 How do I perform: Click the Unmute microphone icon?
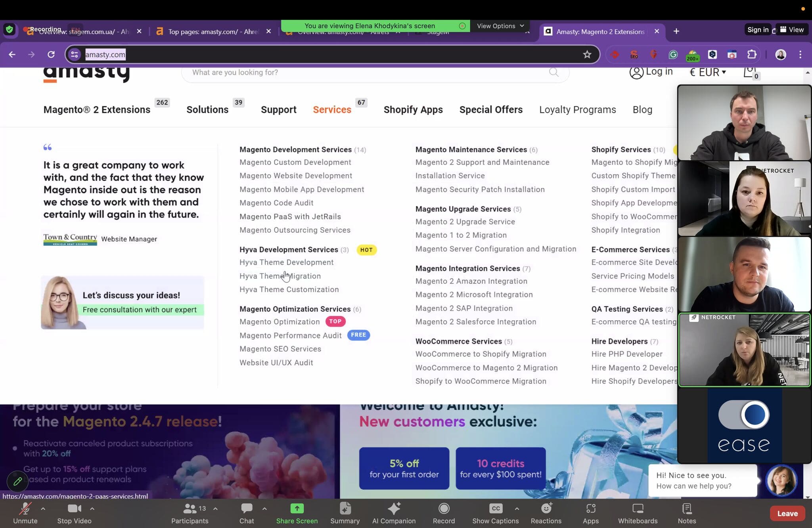click(25, 509)
